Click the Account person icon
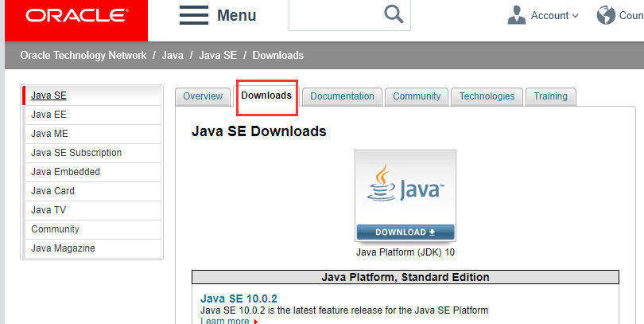 coord(517,15)
